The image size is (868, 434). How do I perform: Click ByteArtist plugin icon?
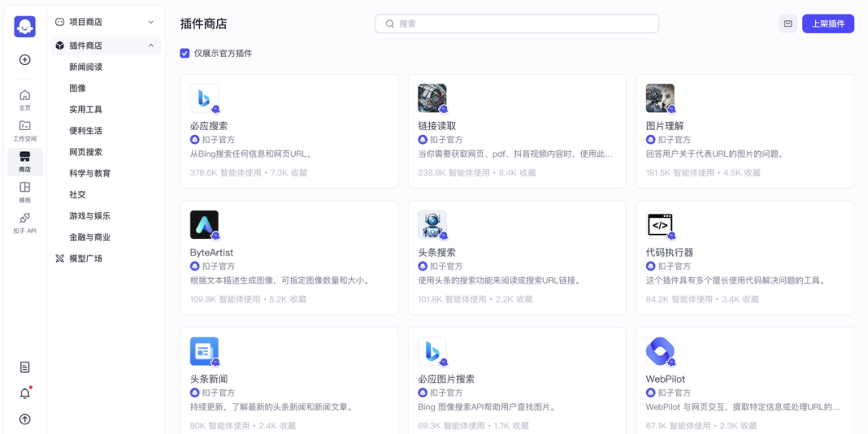coord(204,225)
